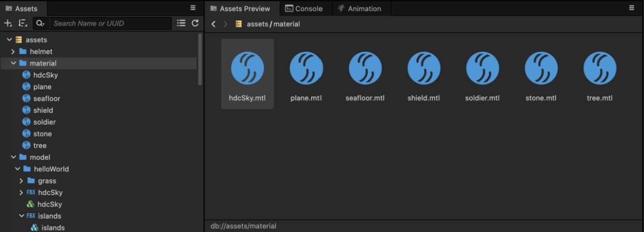The height and width of the screenshot is (232, 644).
Task: Open the sort order icon in Assets
Action: coord(22,23)
